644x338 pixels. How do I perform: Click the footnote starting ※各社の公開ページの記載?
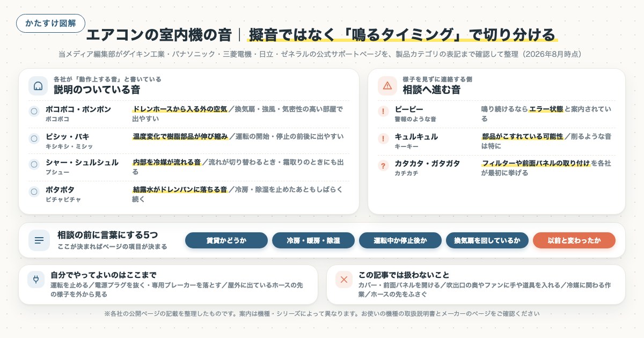322,314
